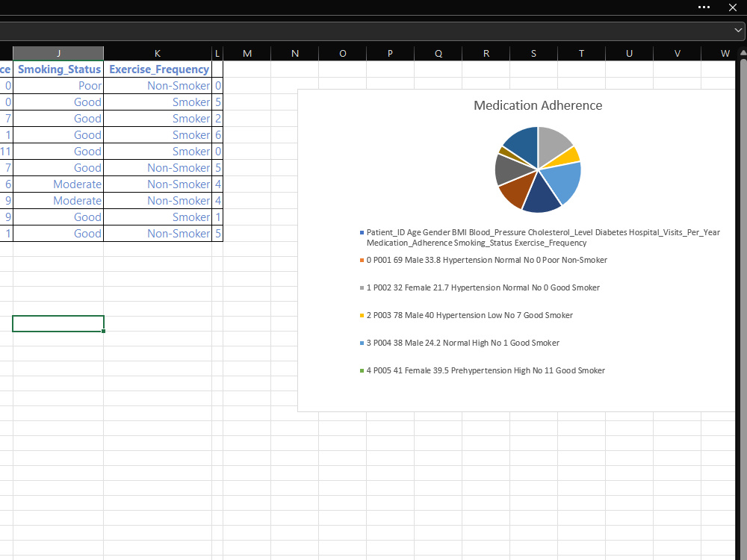747x560 pixels.
Task: Select column T header
Action: 581,53
